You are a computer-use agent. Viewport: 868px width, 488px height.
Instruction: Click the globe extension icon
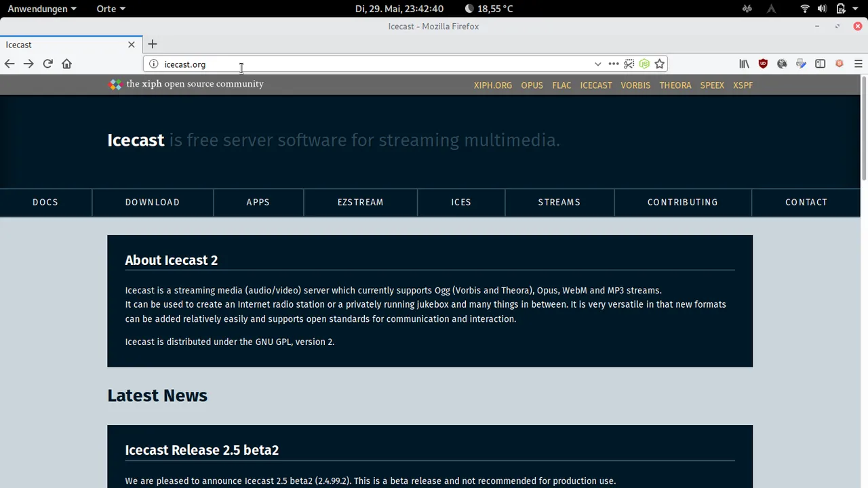tap(782, 64)
